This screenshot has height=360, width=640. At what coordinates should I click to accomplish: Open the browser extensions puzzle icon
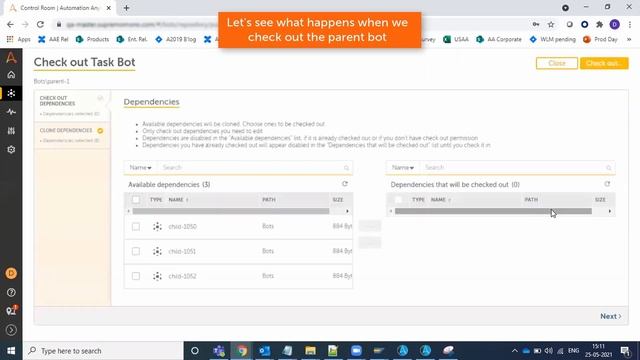600,24
